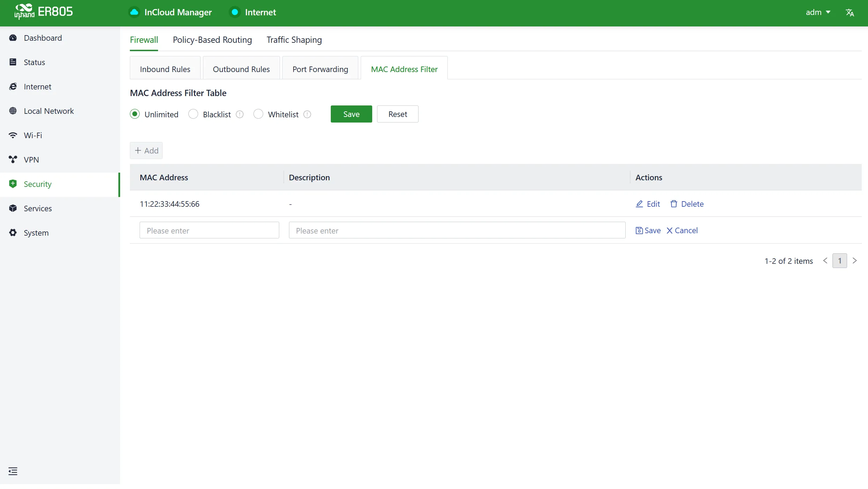Open the adm user dropdown

818,13
